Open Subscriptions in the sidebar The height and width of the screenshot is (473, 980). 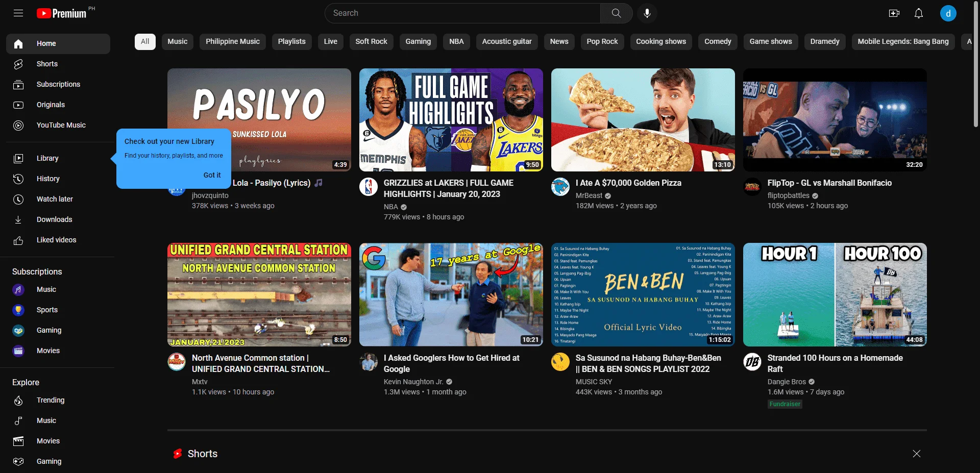tap(58, 85)
